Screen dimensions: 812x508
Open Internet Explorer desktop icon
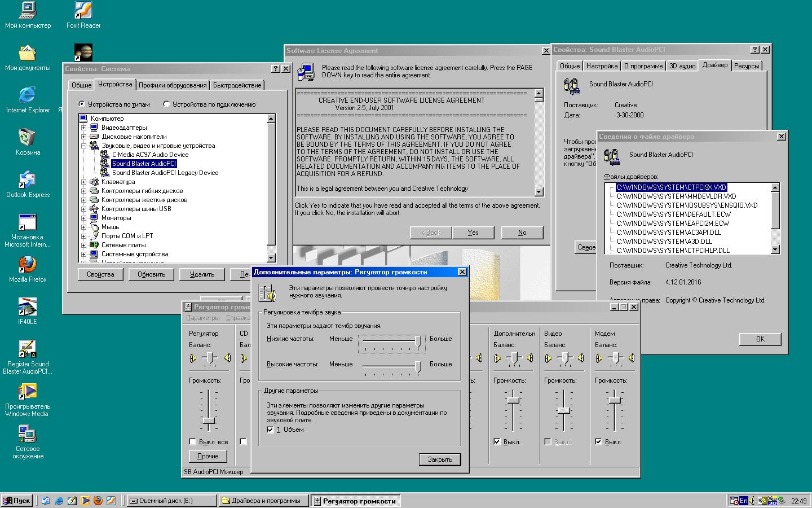click(28, 95)
